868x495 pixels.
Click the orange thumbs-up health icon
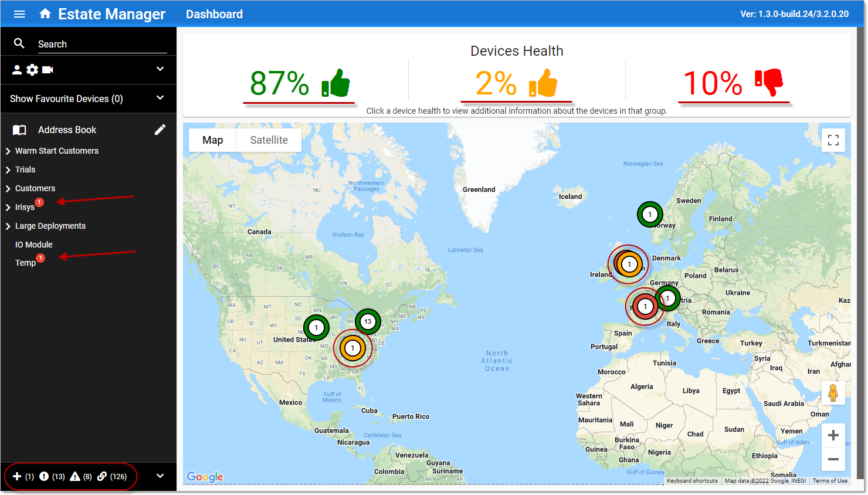point(543,83)
